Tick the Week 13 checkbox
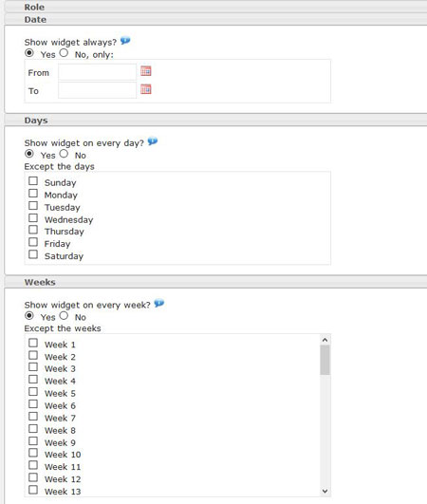 pyautogui.click(x=33, y=490)
